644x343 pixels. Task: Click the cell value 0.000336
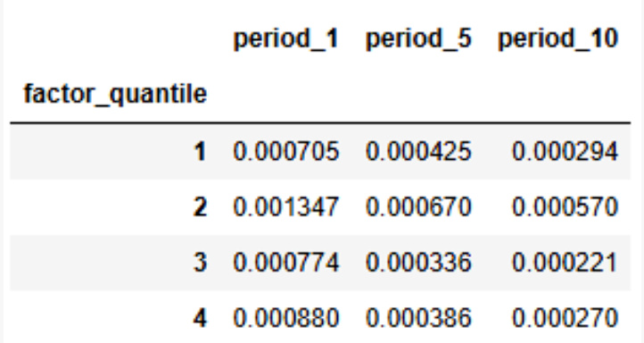[x=418, y=263]
